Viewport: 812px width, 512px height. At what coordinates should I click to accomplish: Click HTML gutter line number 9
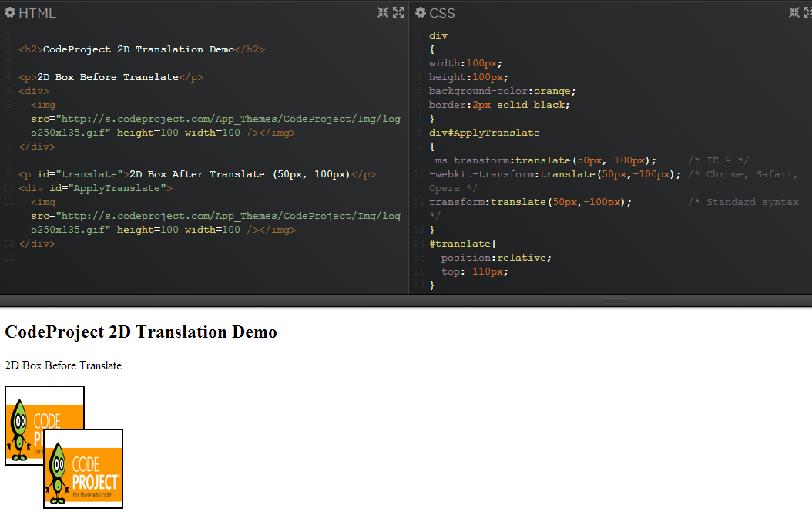8,174
